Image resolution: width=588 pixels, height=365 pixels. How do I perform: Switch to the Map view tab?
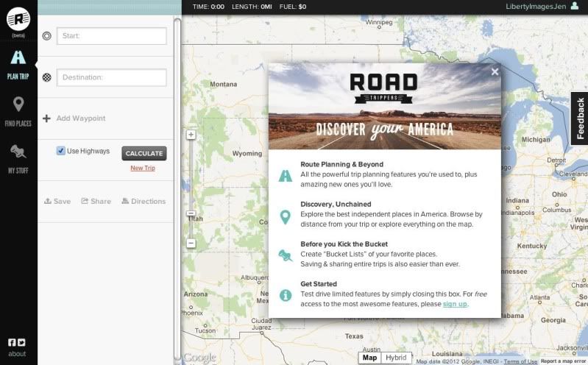pyautogui.click(x=369, y=358)
